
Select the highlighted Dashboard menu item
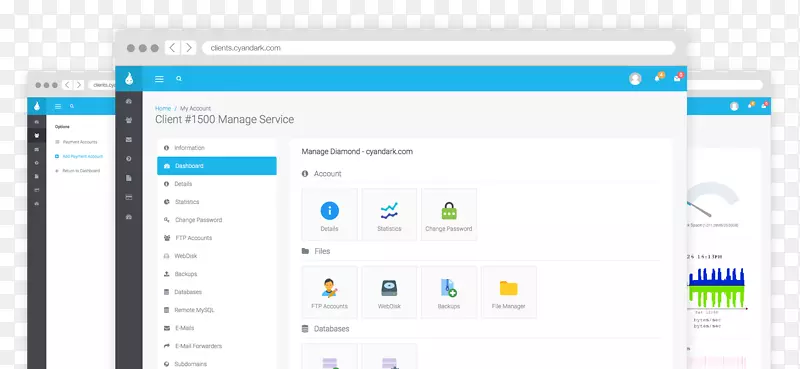217,166
